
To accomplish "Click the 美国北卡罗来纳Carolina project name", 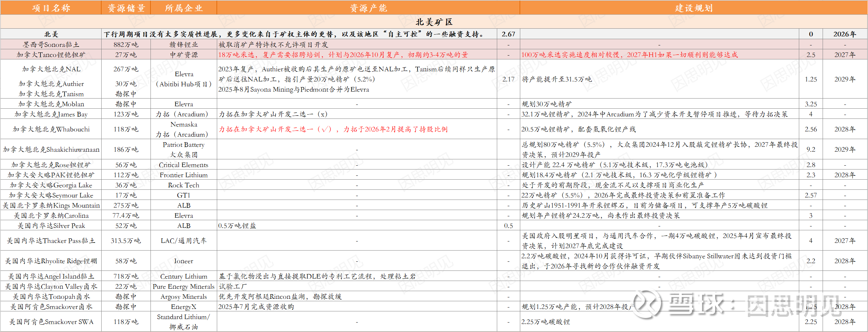I will [x=51, y=215].
